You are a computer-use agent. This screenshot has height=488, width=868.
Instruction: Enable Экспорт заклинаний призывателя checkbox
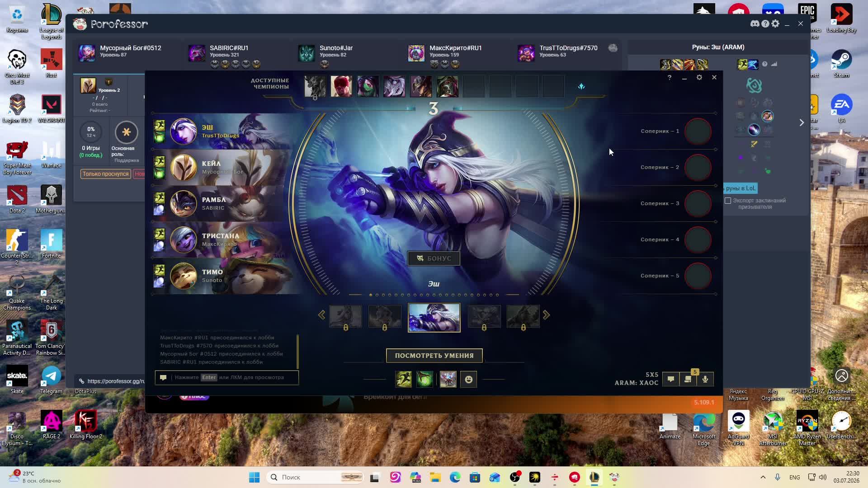click(728, 201)
